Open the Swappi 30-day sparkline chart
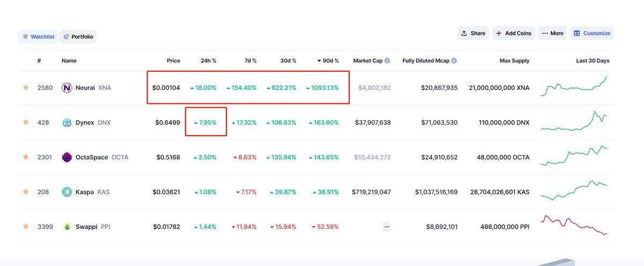The height and width of the screenshot is (266, 644). tap(574, 225)
